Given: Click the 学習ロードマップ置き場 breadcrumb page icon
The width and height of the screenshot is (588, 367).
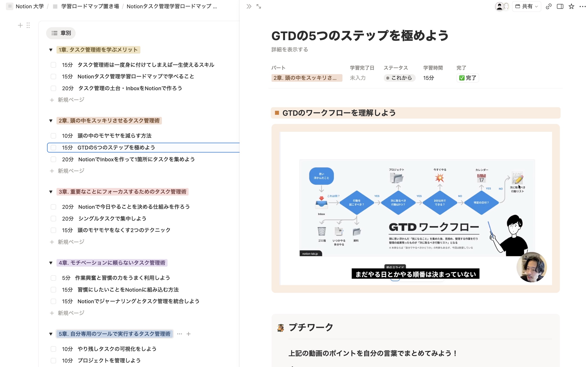Looking at the screenshot, I should [x=55, y=6].
